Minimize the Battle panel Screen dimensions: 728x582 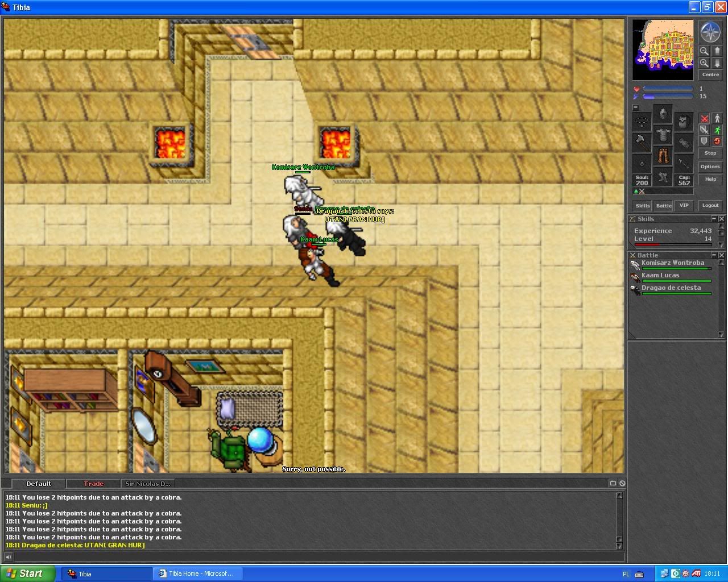714,255
